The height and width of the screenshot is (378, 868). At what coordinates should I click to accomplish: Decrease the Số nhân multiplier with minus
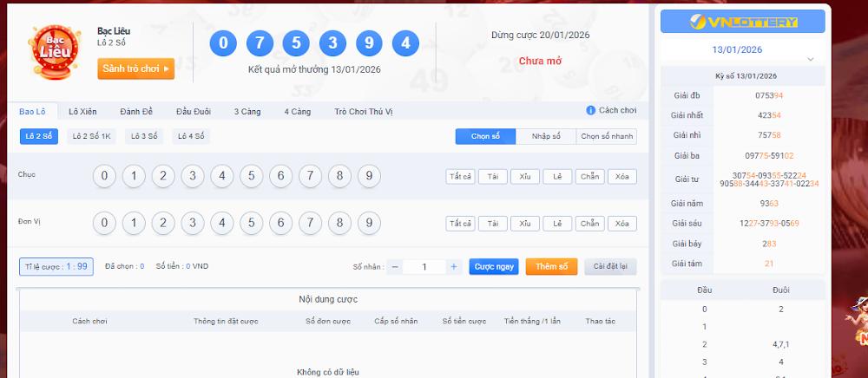pos(395,267)
